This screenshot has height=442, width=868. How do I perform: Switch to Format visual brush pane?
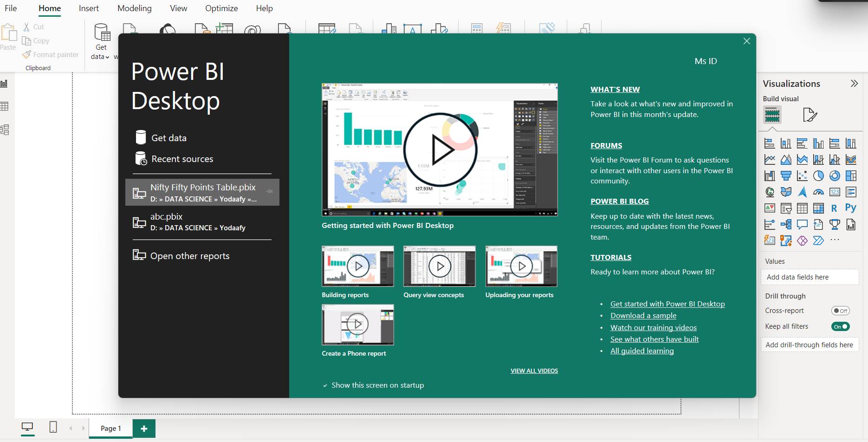pos(810,115)
